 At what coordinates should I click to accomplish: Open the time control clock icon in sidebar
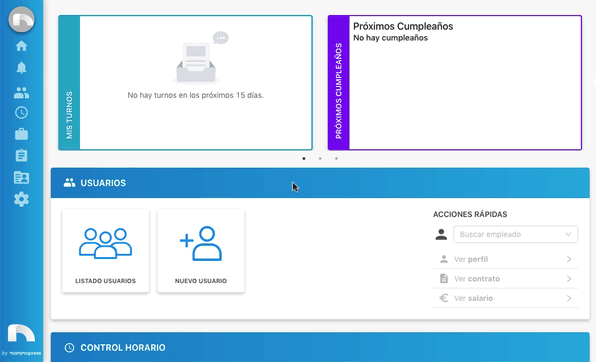[x=21, y=113]
